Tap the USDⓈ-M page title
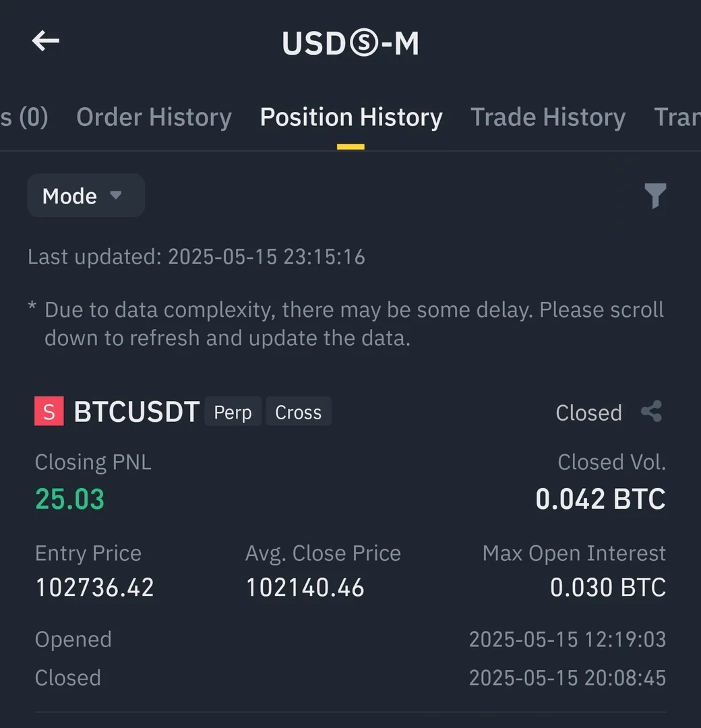Image resolution: width=701 pixels, height=728 pixels. [x=350, y=43]
